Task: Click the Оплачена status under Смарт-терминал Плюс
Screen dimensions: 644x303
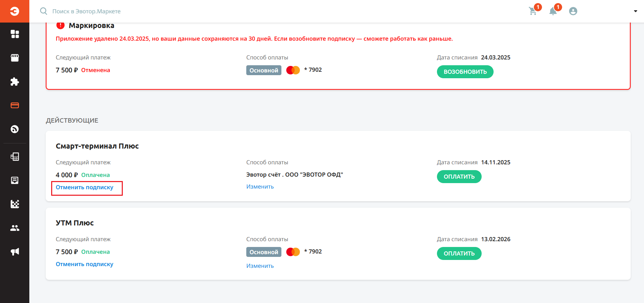Action: (x=96, y=175)
